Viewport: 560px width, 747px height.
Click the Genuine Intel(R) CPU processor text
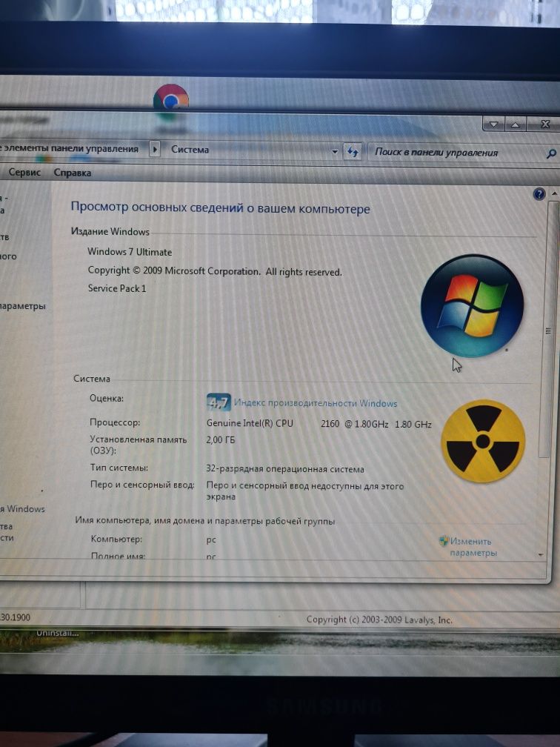tap(250, 423)
